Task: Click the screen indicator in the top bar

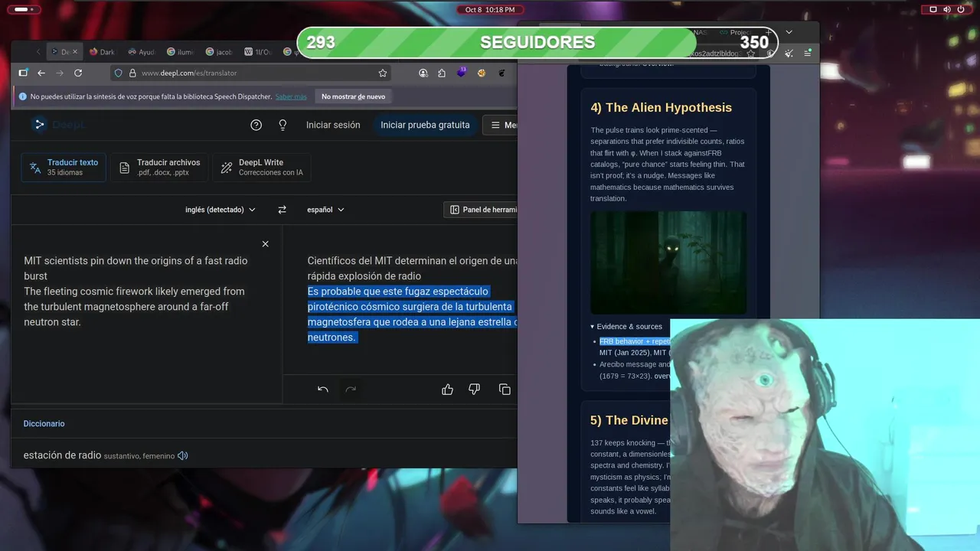Action: point(933,9)
